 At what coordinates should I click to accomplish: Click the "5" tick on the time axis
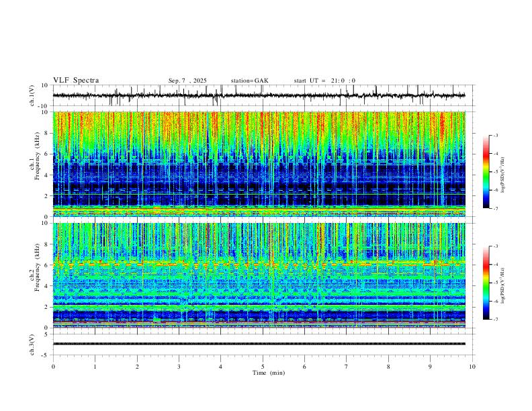click(263, 367)
